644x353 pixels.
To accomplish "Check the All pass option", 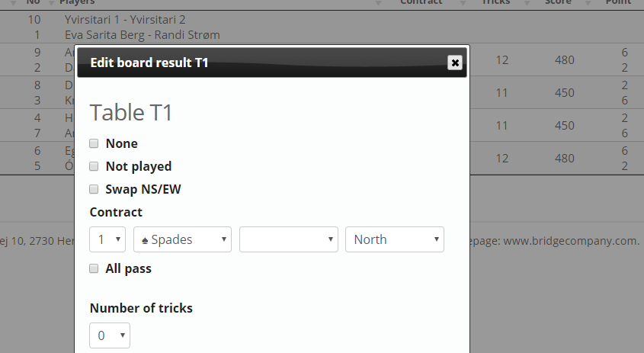I will [94, 268].
